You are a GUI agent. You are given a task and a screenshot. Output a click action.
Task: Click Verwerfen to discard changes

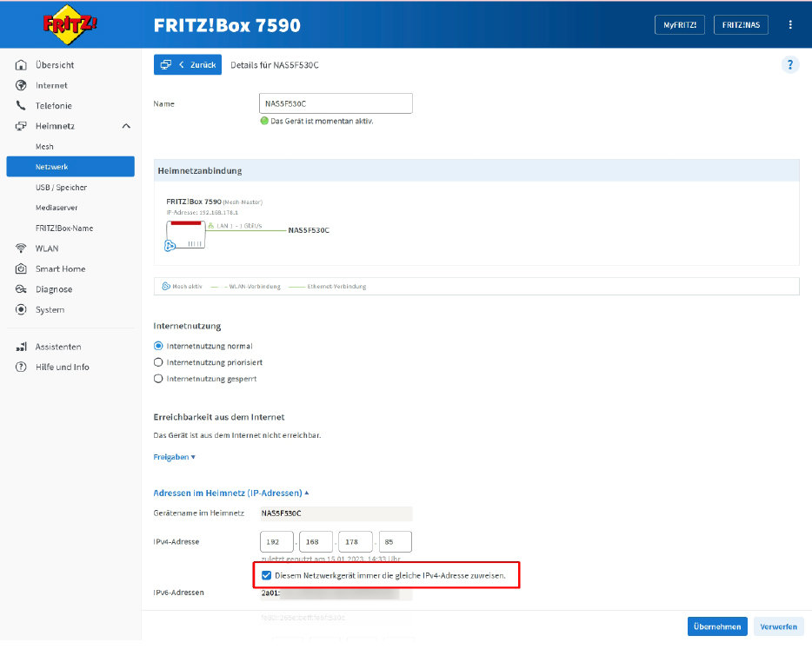point(778,627)
